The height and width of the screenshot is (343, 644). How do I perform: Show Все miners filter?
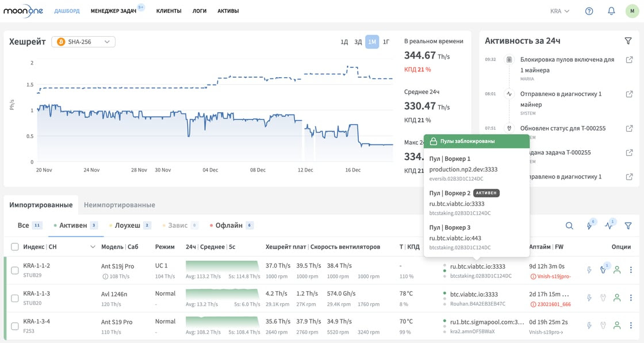tap(29, 226)
